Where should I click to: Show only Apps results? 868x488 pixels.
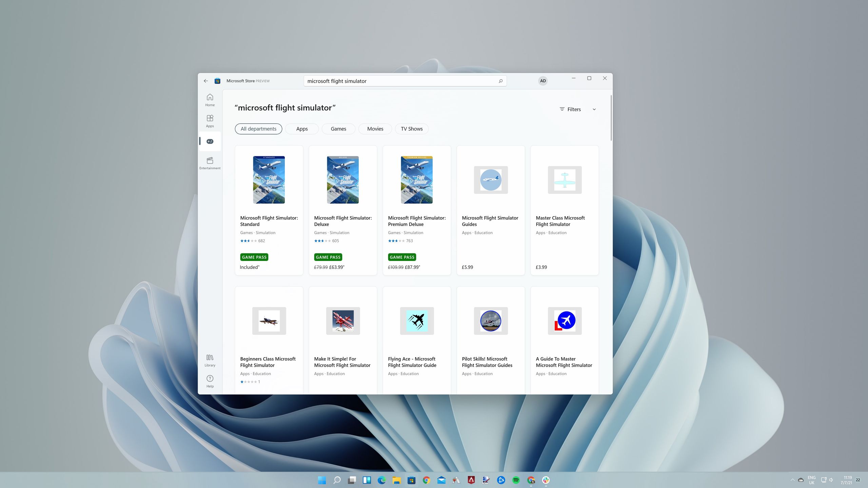[302, 129]
